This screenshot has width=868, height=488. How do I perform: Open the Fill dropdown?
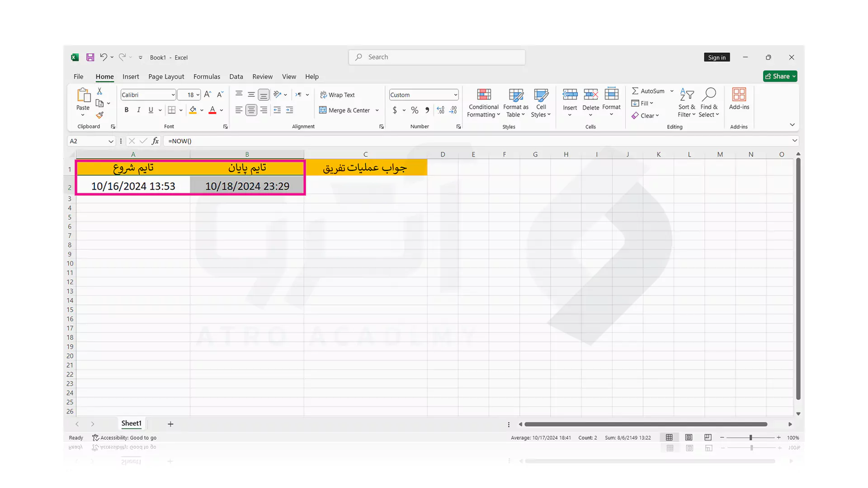[642, 103]
